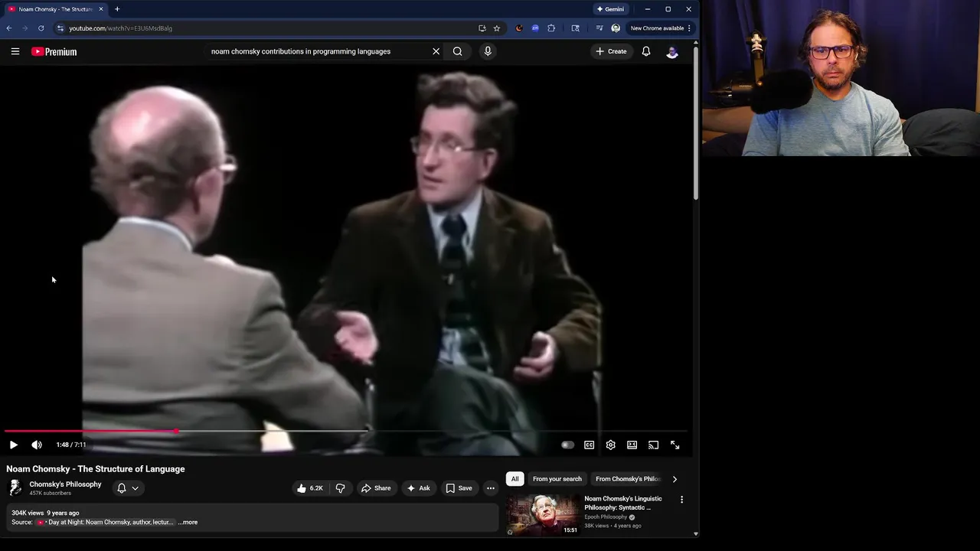Mute the video volume
980x551 pixels.
click(36, 445)
